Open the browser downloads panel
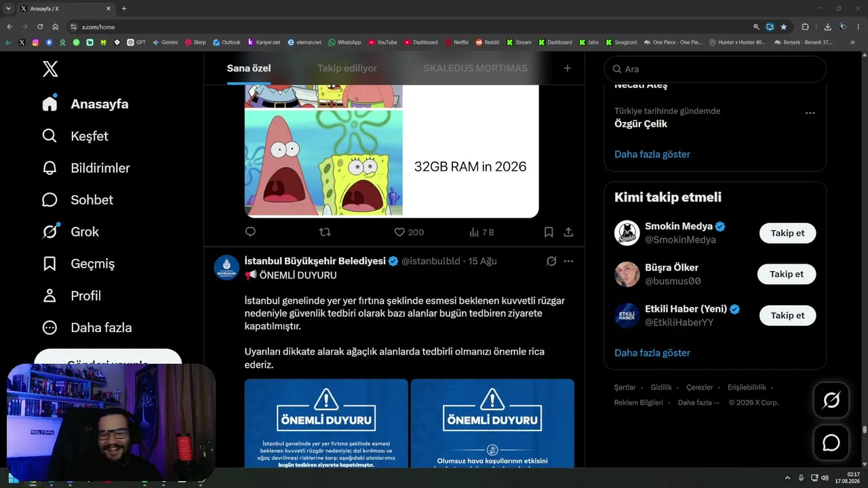 coord(828,26)
